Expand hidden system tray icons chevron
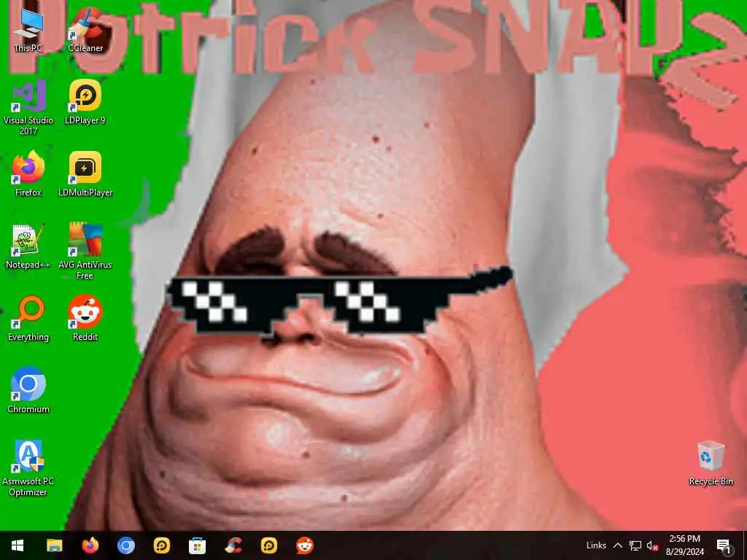Image resolution: width=747 pixels, height=560 pixels. click(x=617, y=545)
